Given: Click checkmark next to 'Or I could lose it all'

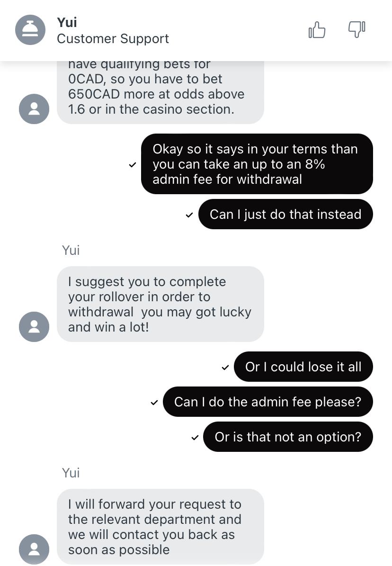Looking at the screenshot, I should [225, 368].
